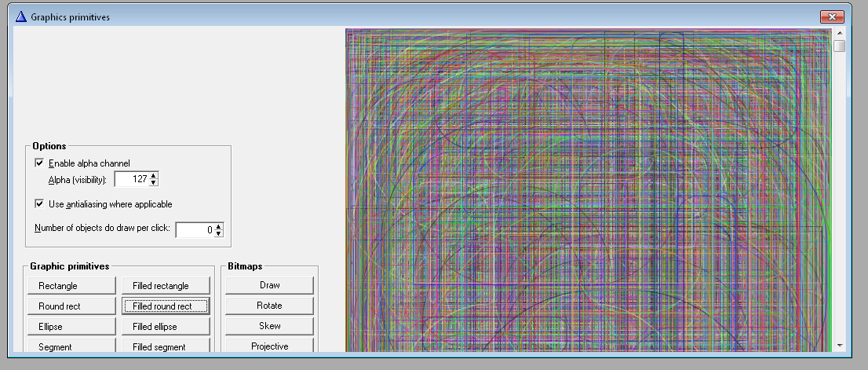Increase Alpha visibility value with up arrow
Viewport: 868px width, 370px height.
[x=154, y=176]
